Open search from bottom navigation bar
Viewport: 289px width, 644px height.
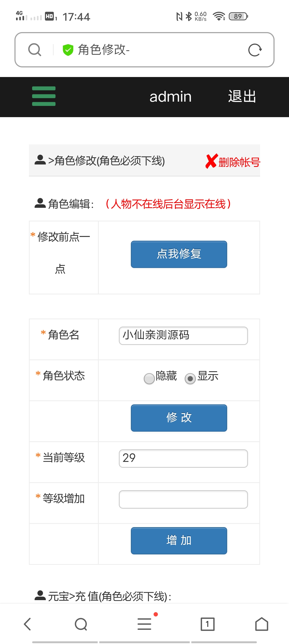pyautogui.click(x=81, y=624)
